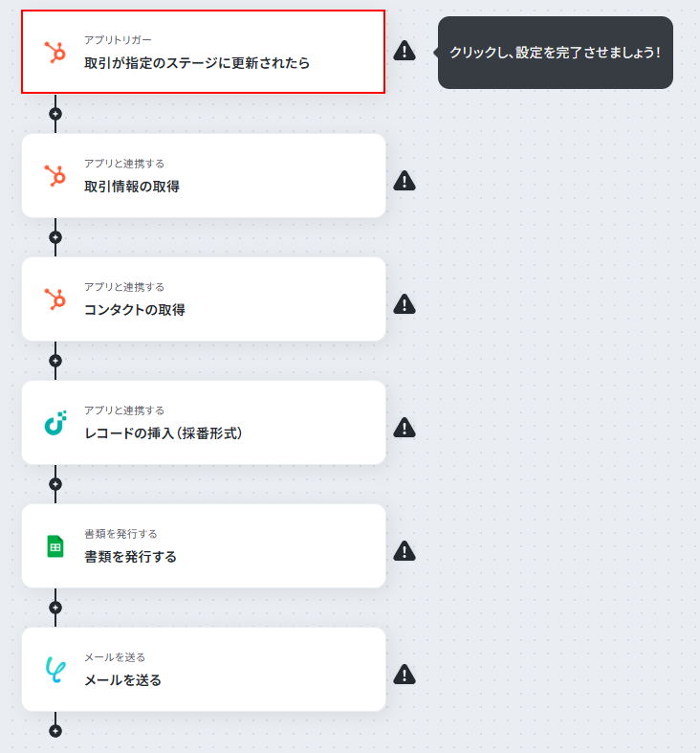Click warning icon next to 書類を発行する

pyautogui.click(x=405, y=551)
